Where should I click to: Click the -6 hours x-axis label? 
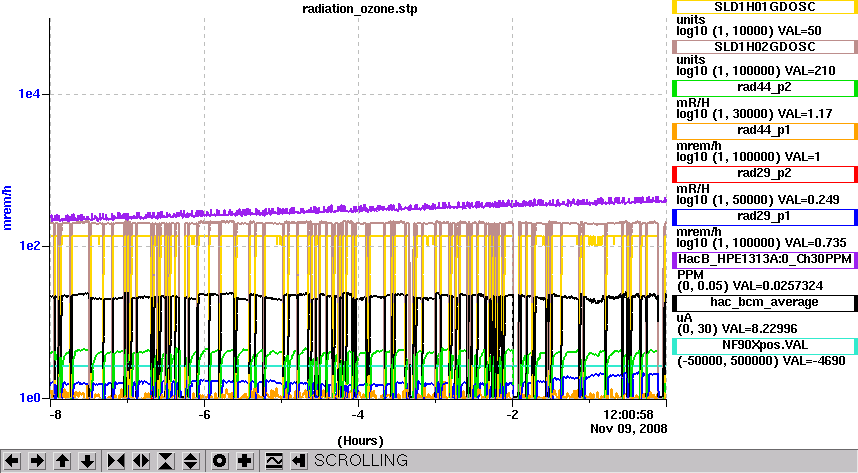204,414
